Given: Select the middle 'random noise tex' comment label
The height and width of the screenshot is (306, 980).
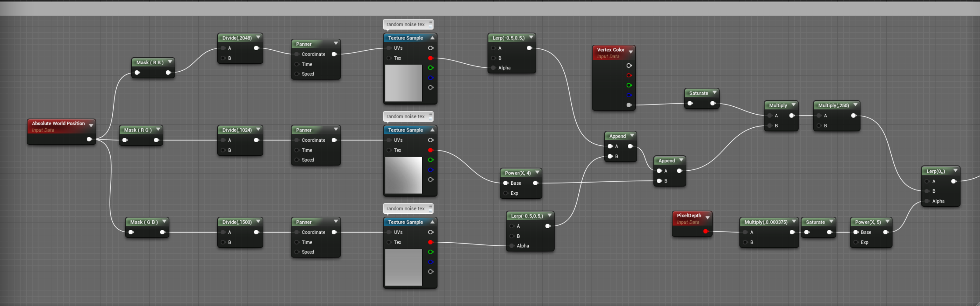Looking at the screenshot, I should 405,116.
